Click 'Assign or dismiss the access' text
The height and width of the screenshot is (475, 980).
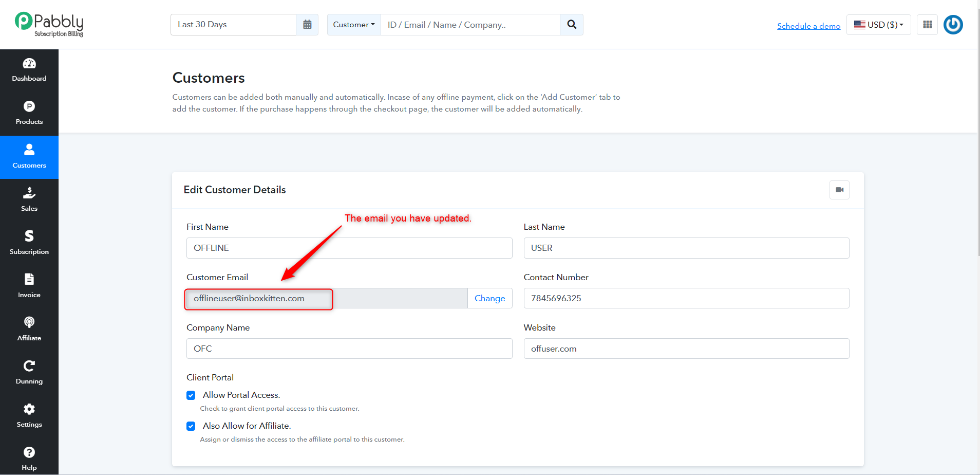[x=302, y=440]
